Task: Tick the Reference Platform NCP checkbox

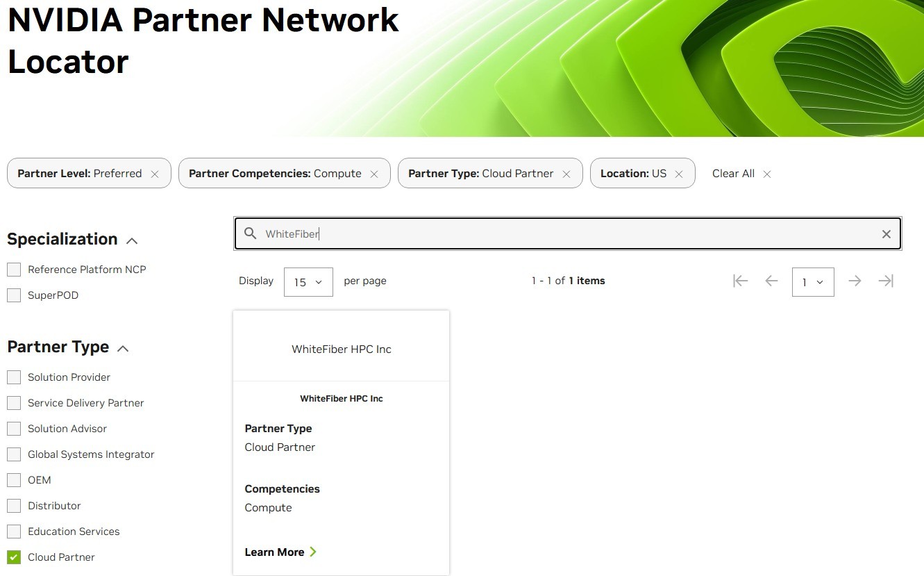Action: 14,270
